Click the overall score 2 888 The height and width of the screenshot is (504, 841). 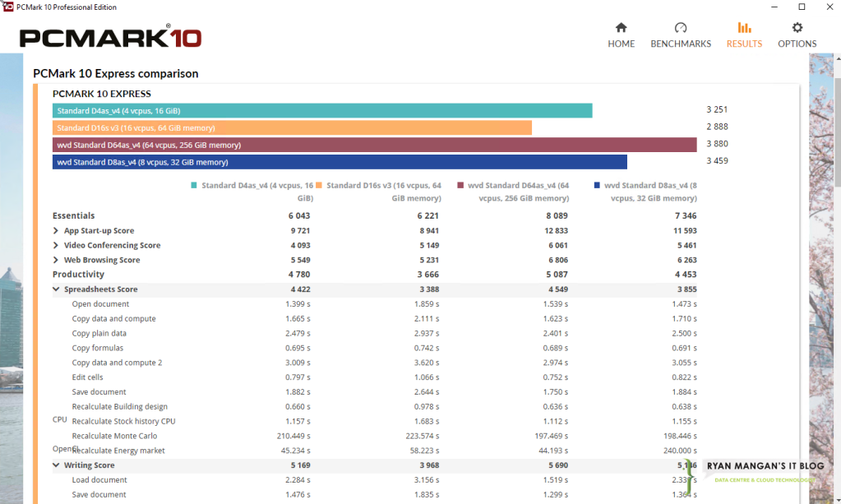coord(717,127)
